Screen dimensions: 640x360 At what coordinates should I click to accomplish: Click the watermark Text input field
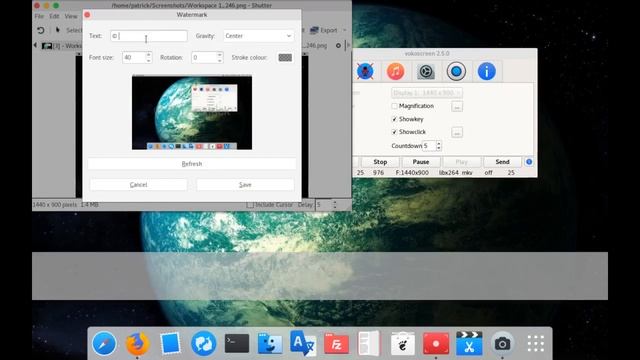click(149, 36)
